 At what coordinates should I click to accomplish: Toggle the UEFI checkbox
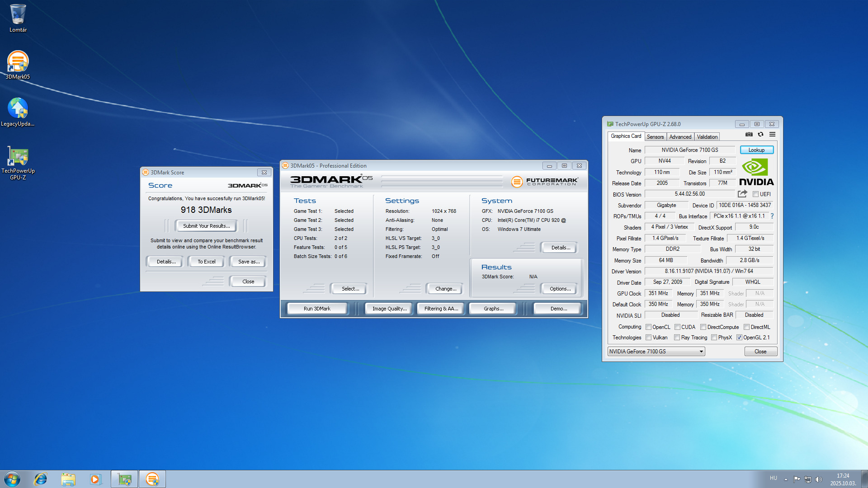pos(755,194)
